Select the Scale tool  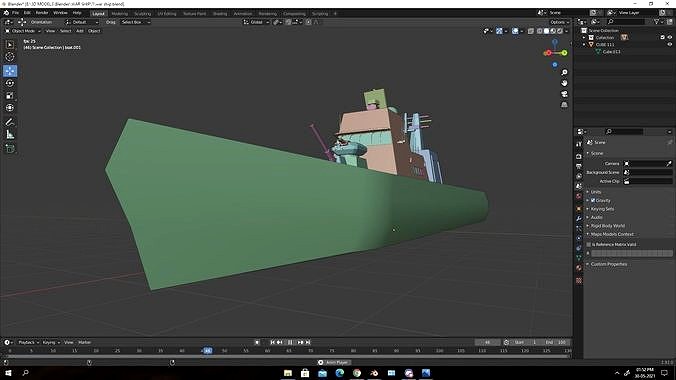(x=10, y=96)
